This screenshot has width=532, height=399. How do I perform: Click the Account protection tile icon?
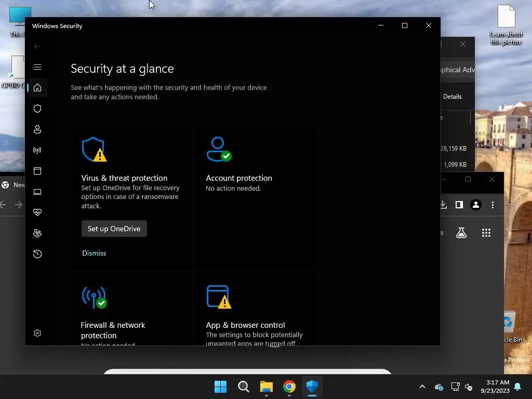(219, 149)
